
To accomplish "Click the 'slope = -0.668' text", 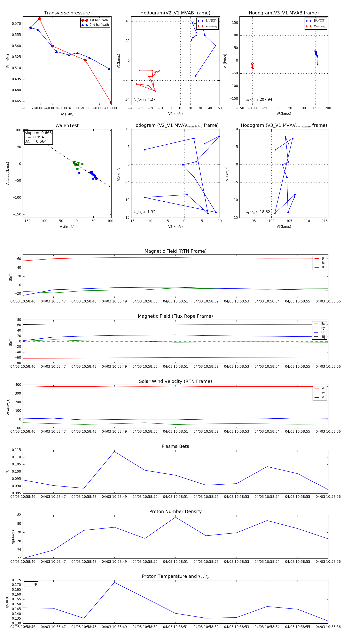I will tap(38, 133).
